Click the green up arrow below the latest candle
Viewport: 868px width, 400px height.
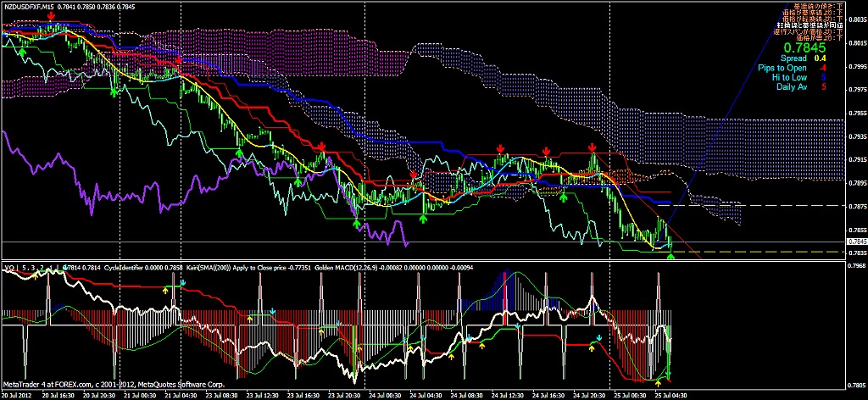[x=671, y=255]
